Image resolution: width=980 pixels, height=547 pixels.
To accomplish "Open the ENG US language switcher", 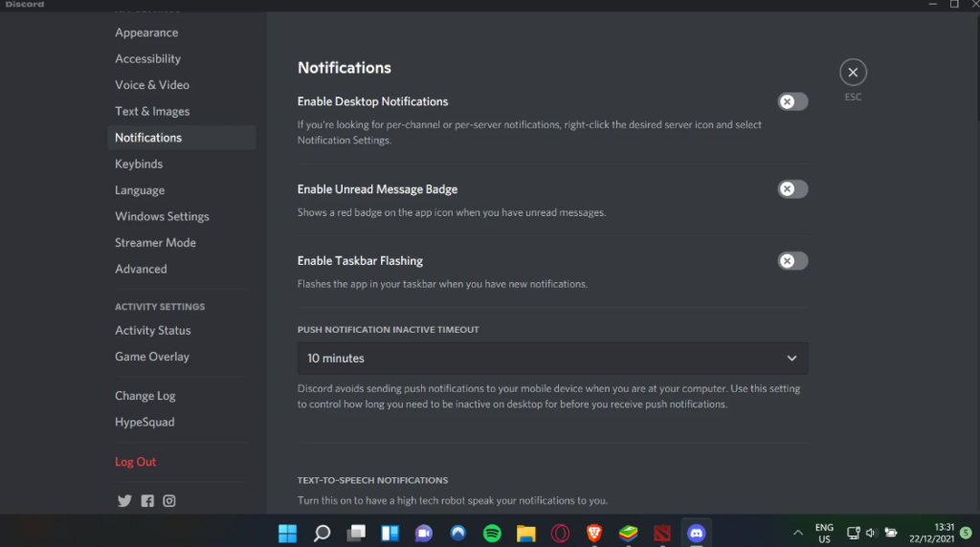I will (824, 534).
